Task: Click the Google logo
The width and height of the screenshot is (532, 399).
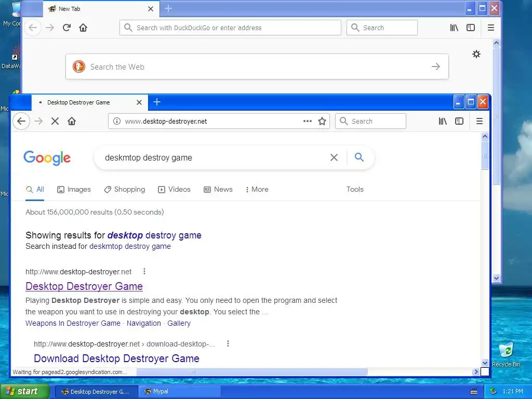Action: tap(47, 158)
